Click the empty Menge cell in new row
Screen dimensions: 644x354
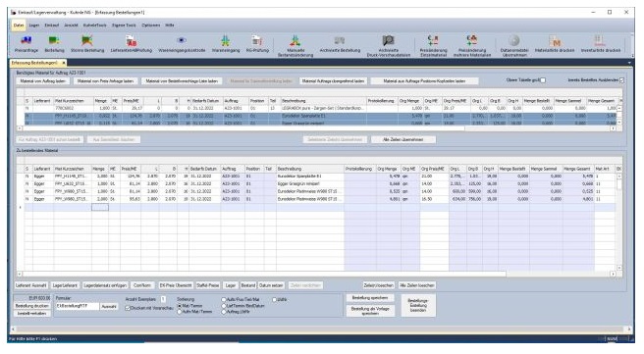click(x=100, y=208)
